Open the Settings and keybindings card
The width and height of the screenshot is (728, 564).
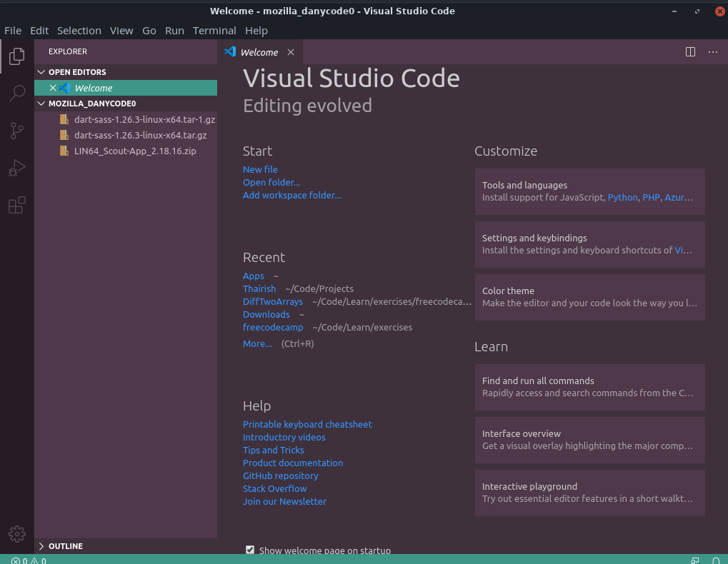589,244
